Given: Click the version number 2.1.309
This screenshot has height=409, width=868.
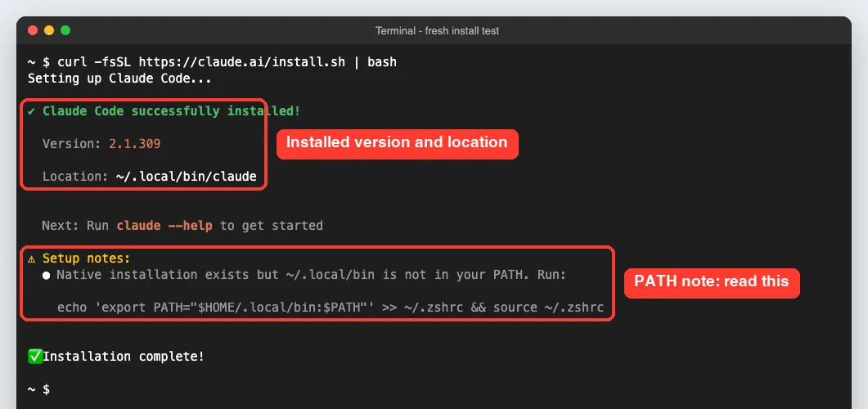Looking at the screenshot, I should [x=134, y=144].
